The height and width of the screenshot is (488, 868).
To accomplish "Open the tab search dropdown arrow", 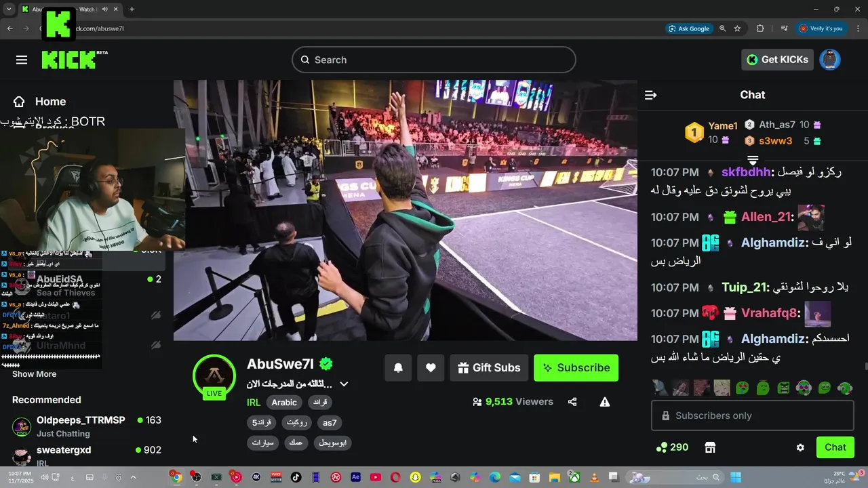I will (9, 9).
